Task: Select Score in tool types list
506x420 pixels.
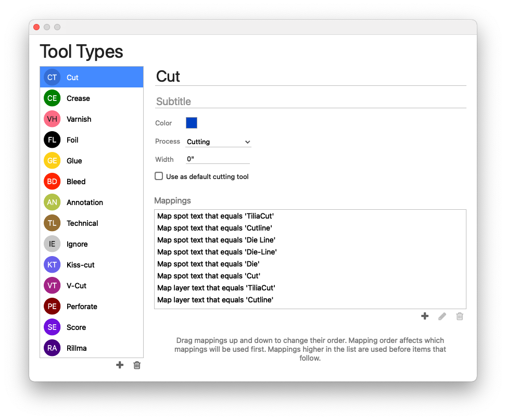Action: [92, 327]
